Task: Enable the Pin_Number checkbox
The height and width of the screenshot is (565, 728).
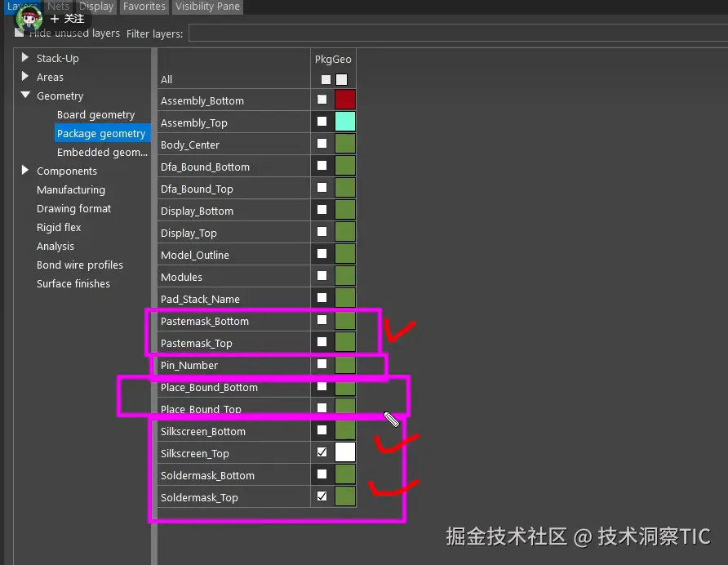Action: (322, 364)
